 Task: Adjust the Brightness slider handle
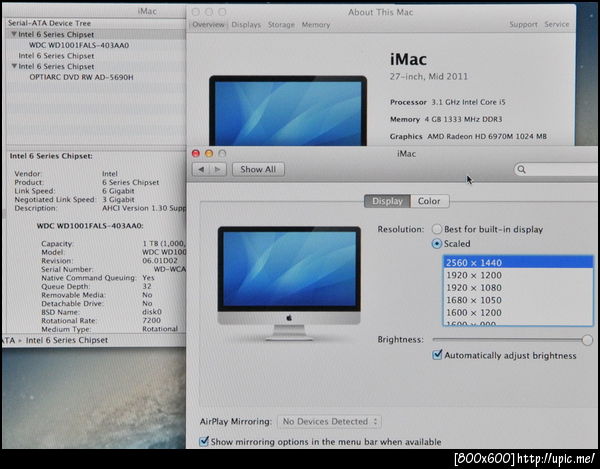(x=587, y=340)
